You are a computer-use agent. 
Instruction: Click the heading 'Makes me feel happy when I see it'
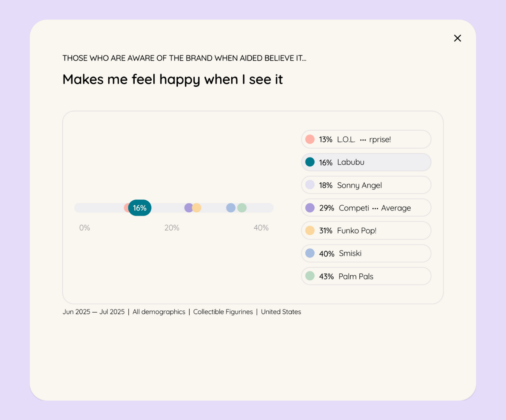pyautogui.click(x=172, y=80)
